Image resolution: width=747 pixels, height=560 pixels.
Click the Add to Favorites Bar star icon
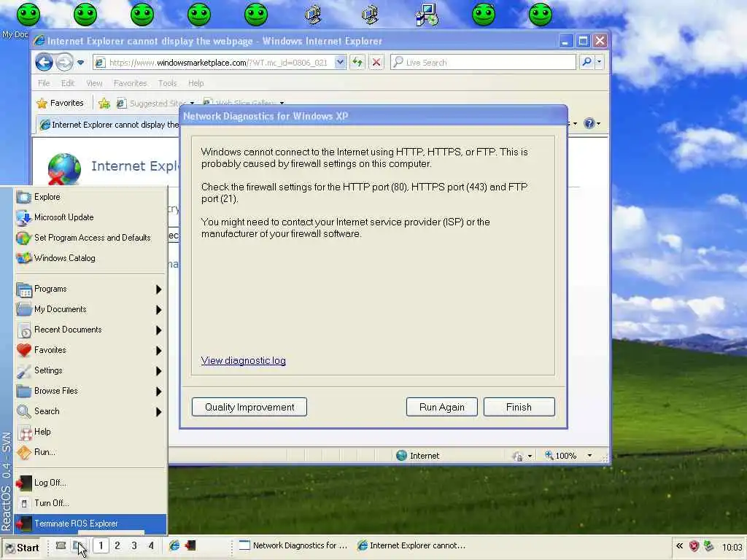pos(104,103)
